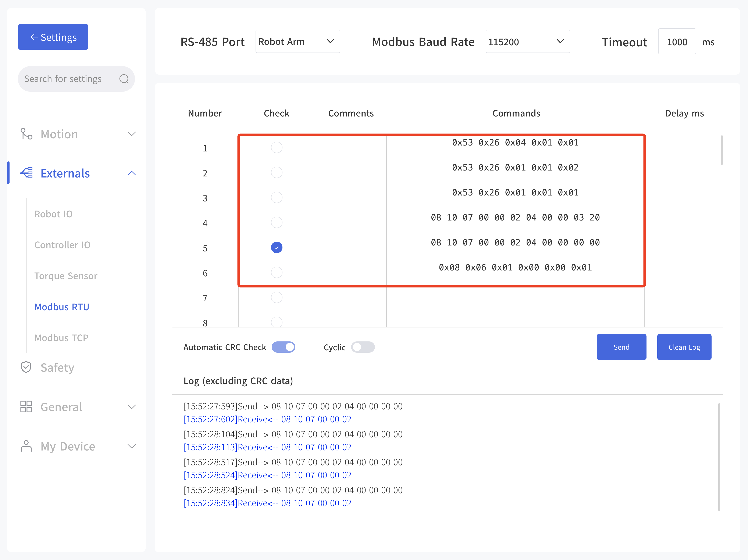Viewport: 748px width, 560px height.
Task: Clear the log with Clean Log
Action: tap(684, 347)
